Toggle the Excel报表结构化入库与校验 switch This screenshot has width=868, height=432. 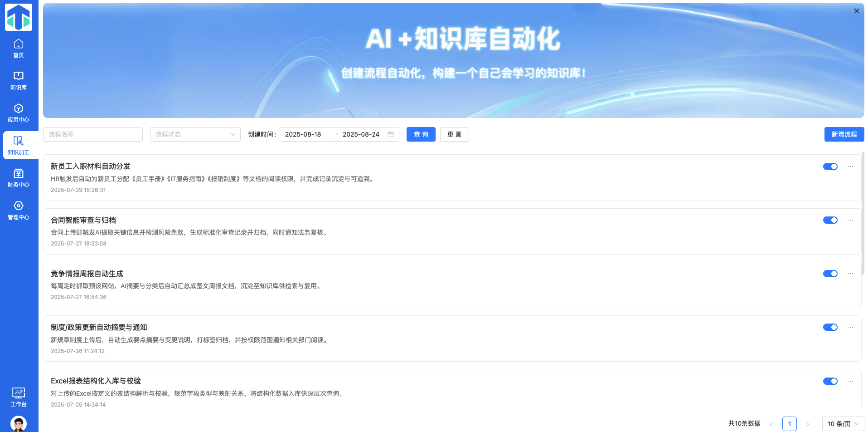click(x=830, y=381)
